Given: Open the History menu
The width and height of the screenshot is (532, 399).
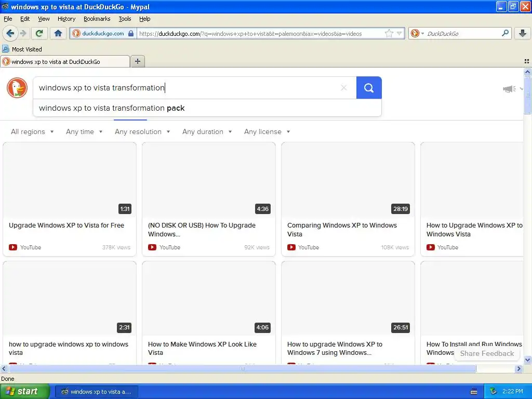Looking at the screenshot, I should pos(66,19).
